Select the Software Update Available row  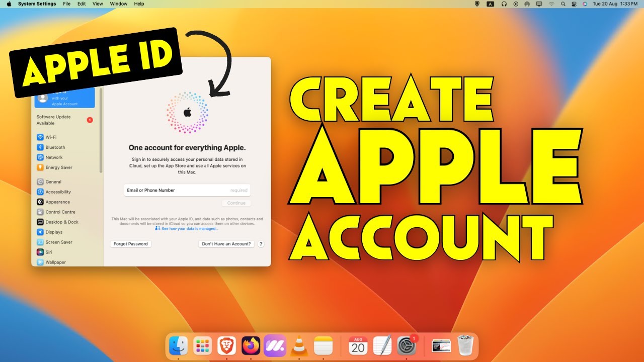[64, 120]
